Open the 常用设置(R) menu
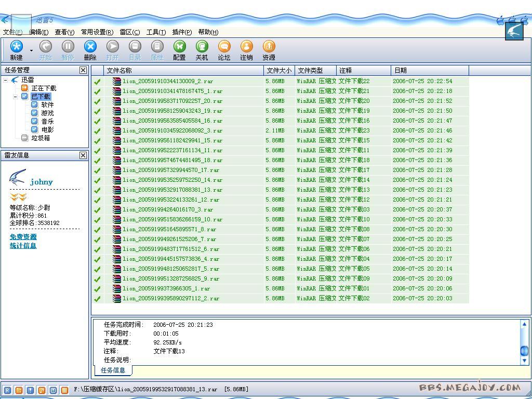532x399 pixels. (97, 32)
